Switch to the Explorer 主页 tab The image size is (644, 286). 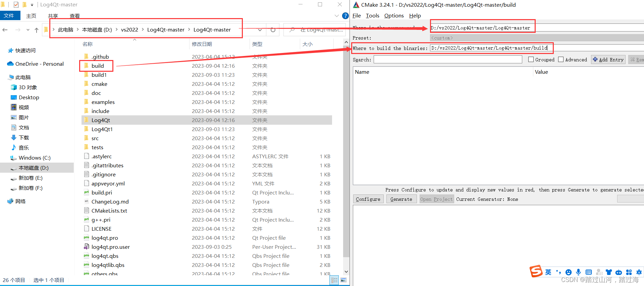pyautogui.click(x=31, y=16)
